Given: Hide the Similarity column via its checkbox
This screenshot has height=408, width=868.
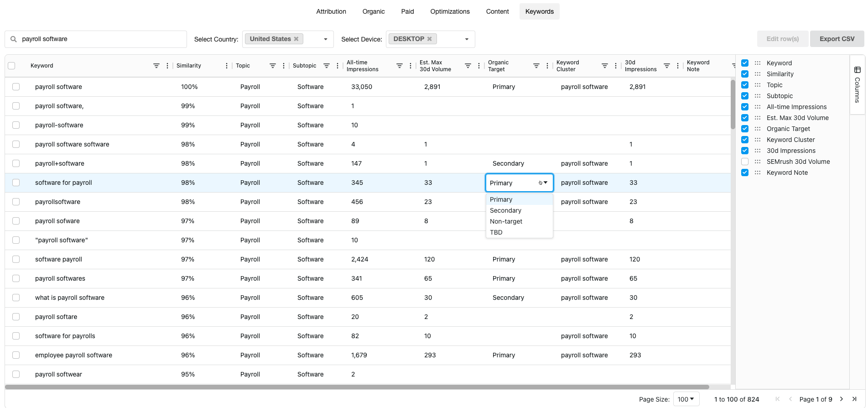Looking at the screenshot, I should pos(745,74).
